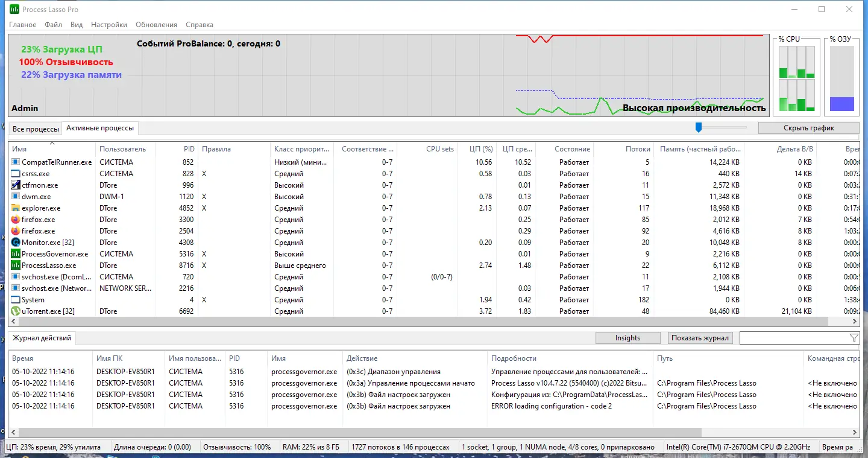Click the '1727 потоков в 146 процессах' status entry
The height and width of the screenshot is (458, 868).
click(401, 447)
